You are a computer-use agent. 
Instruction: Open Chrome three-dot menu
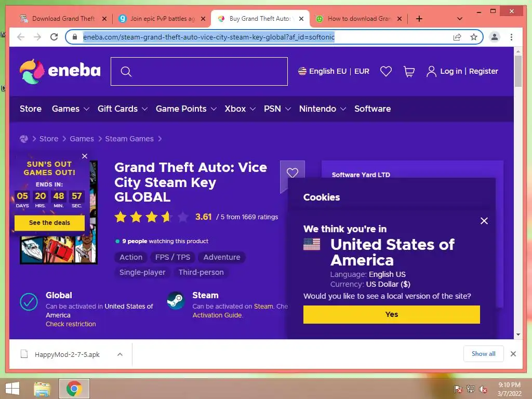pos(511,37)
